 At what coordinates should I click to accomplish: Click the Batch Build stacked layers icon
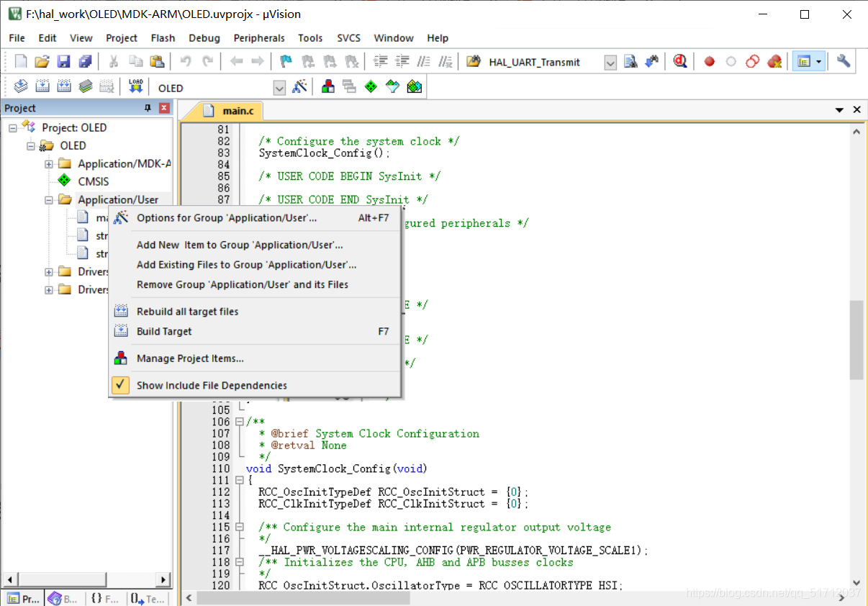[x=86, y=87]
